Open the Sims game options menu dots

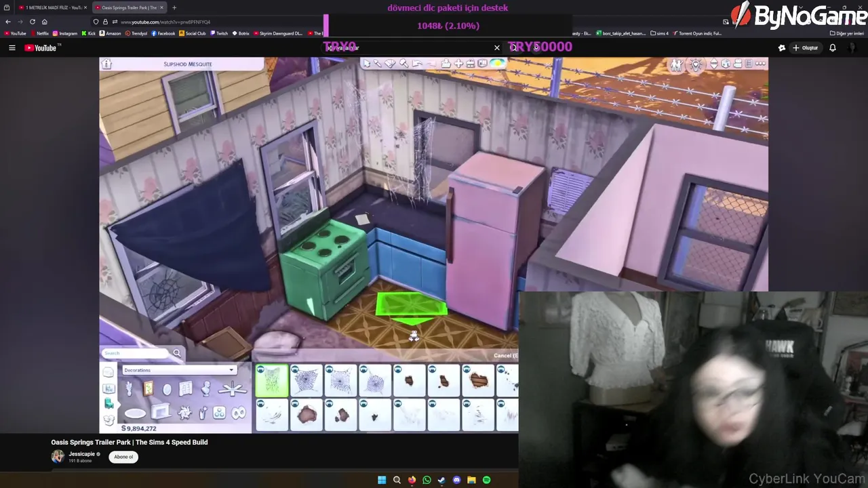tap(760, 64)
